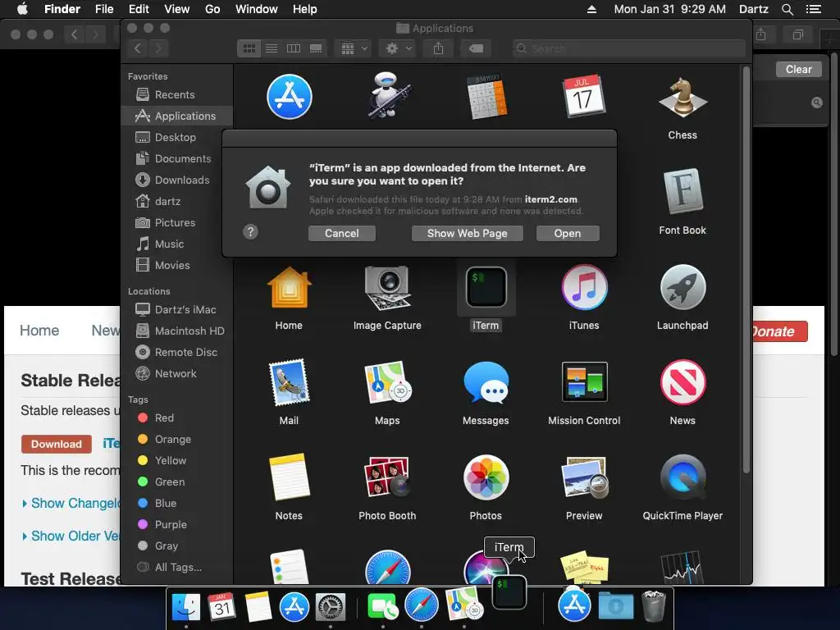This screenshot has height=630, width=840.
Task: Switch Finder to gallery view
Action: [x=316, y=48]
